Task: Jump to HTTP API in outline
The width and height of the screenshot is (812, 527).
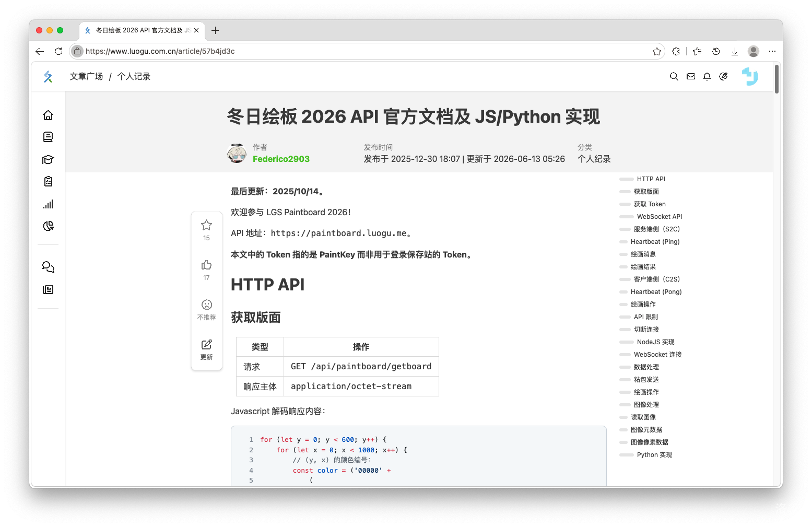Action: click(x=651, y=179)
